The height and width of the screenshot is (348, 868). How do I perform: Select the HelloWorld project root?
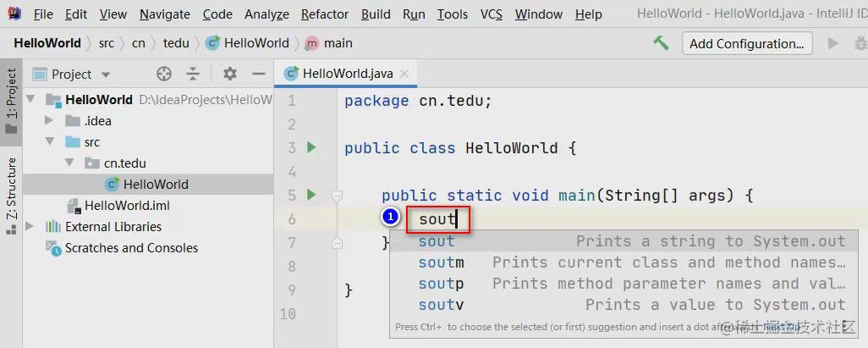pos(98,100)
